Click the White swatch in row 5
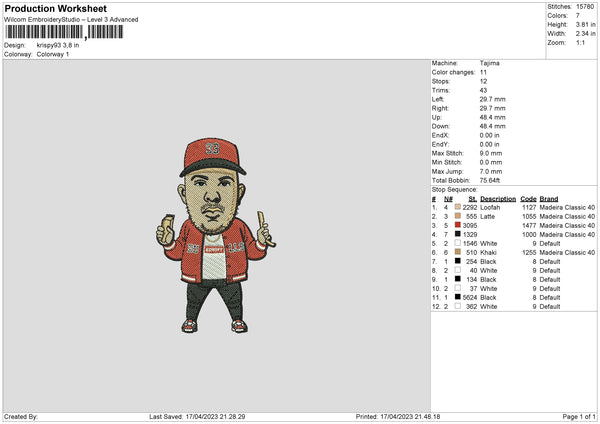Screen dimensions: 600x424 click(458, 243)
